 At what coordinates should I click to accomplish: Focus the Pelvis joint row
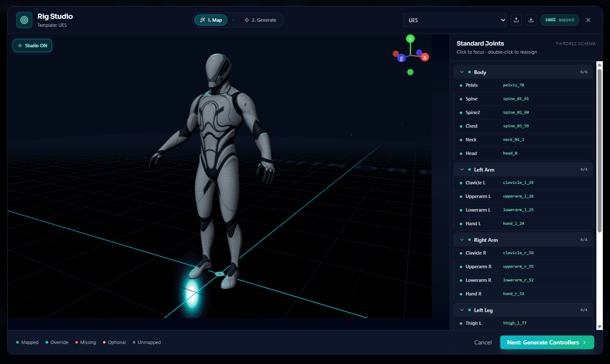pos(523,85)
